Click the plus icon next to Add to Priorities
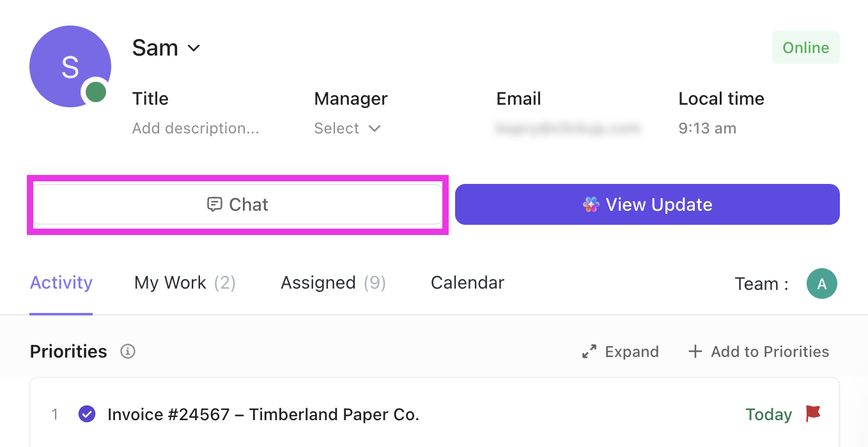 (x=695, y=351)
